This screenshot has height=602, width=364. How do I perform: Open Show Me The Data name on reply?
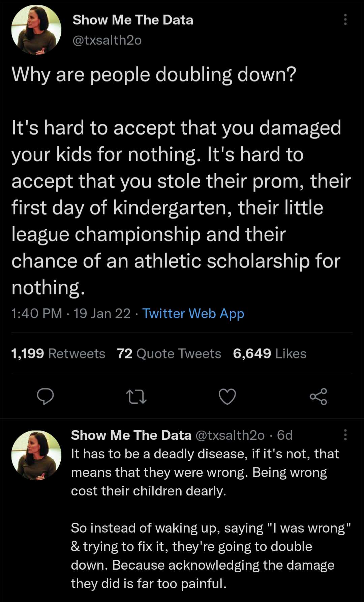pyautogui.click(x=131, y=435)
